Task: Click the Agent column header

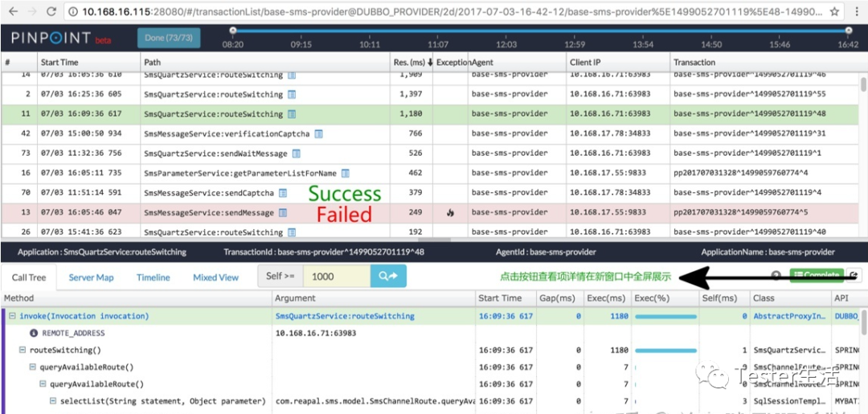Action: pos(517,63)
